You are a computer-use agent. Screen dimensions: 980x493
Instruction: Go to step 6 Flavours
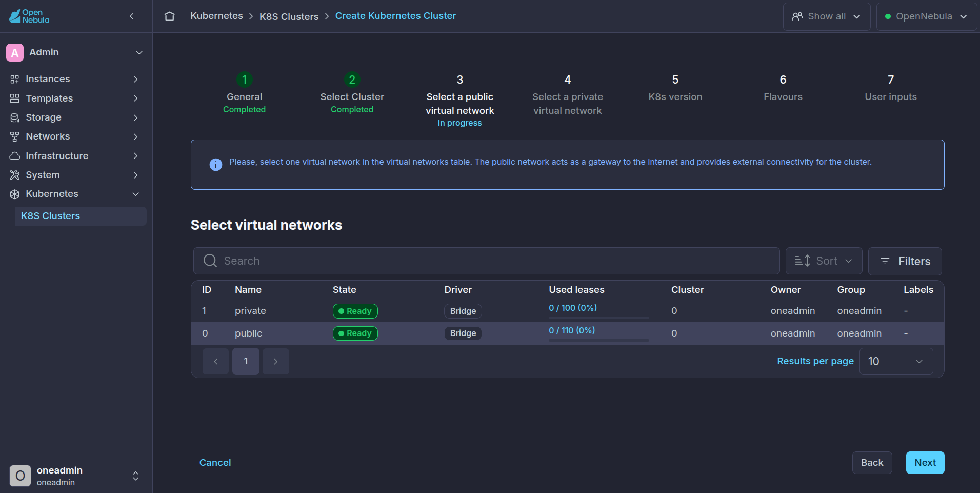[783, 88]
